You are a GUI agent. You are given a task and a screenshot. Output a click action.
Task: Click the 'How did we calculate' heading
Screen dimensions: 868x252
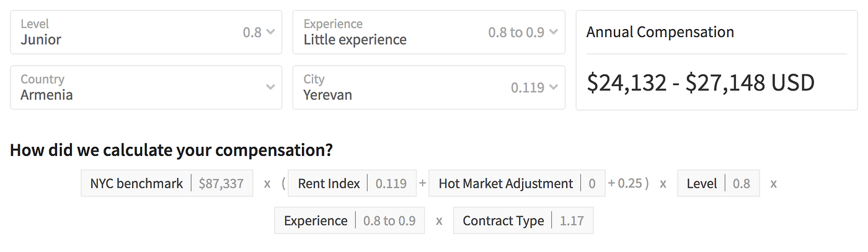[171, 150]
